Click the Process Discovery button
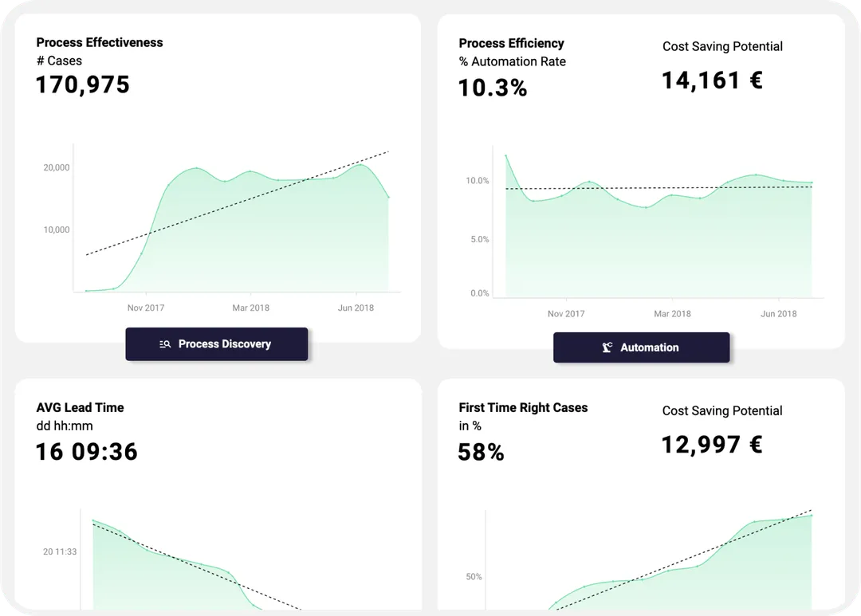This screenshot has width=861, height=616. (216, 344)
